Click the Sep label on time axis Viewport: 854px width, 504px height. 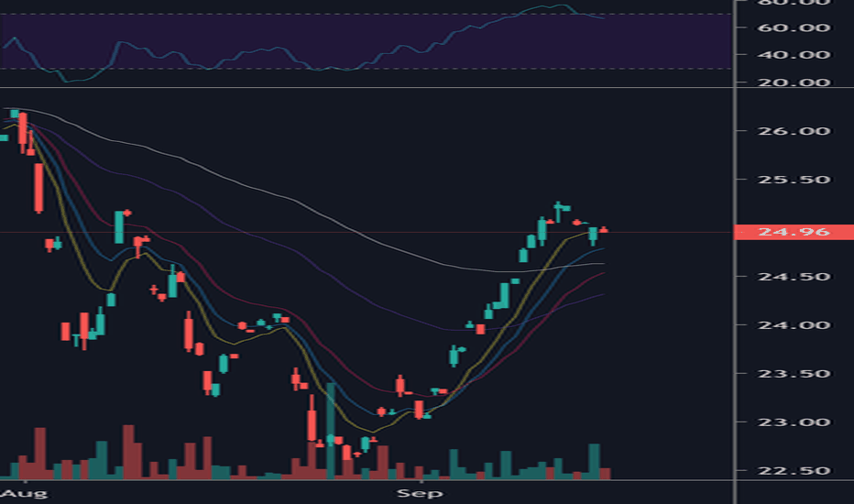(420, 494)
